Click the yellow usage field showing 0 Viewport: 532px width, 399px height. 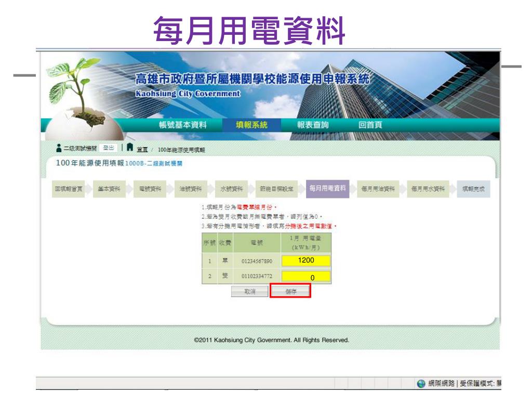[x=305, y=276]
